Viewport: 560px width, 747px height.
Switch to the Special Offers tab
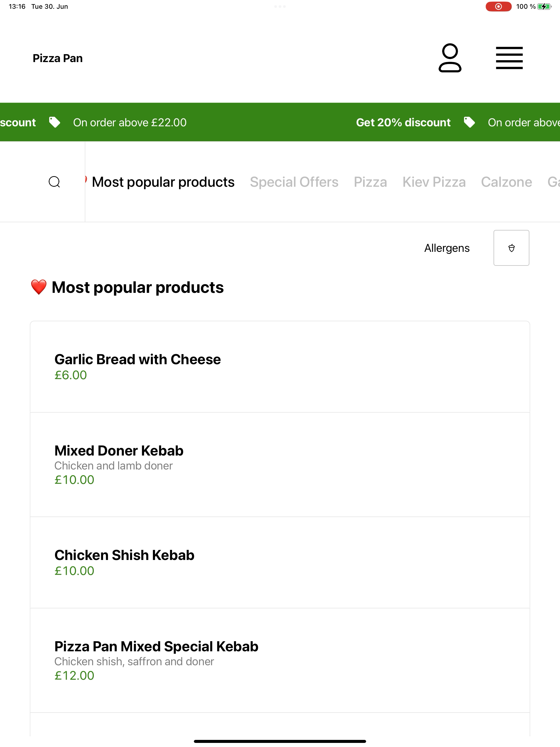coord(294,182)
